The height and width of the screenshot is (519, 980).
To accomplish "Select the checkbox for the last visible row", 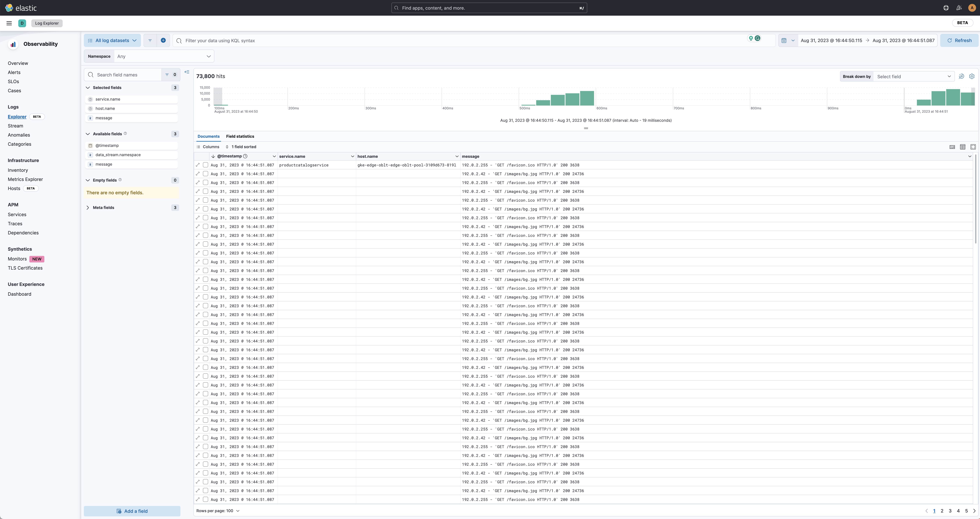I will [205, 500].
